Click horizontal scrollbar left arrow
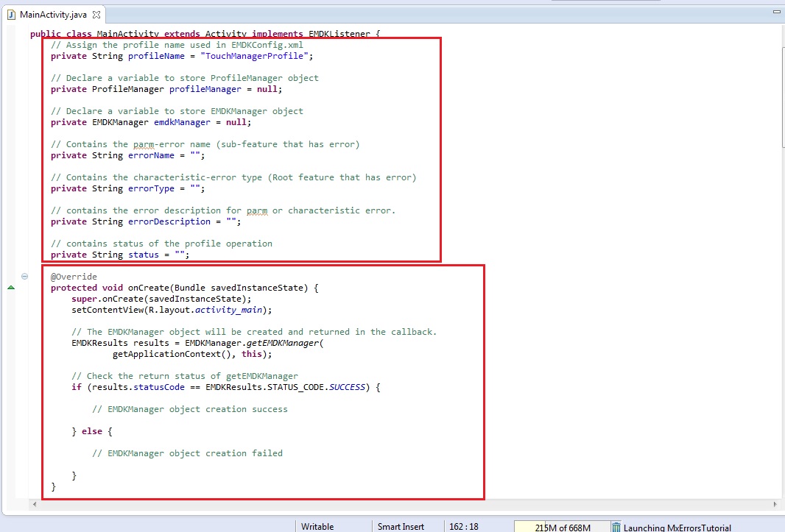This screenshot has height=532, width=785. (33, 504)
